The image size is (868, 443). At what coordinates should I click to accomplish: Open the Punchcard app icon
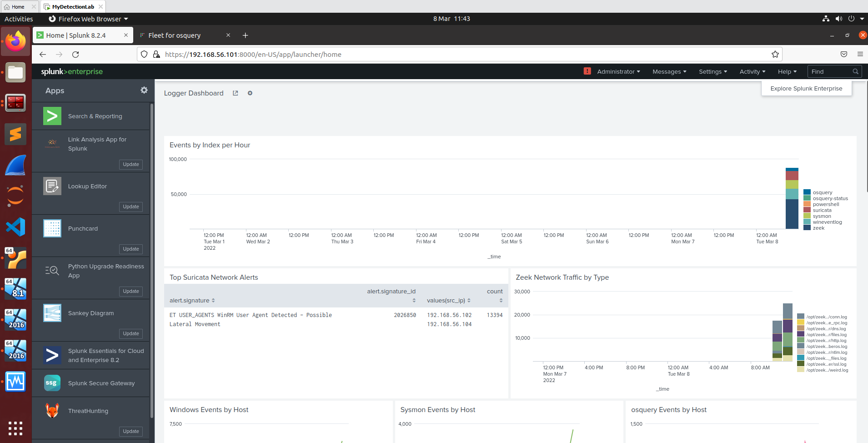pyautogui.click(x=52, y=228)
